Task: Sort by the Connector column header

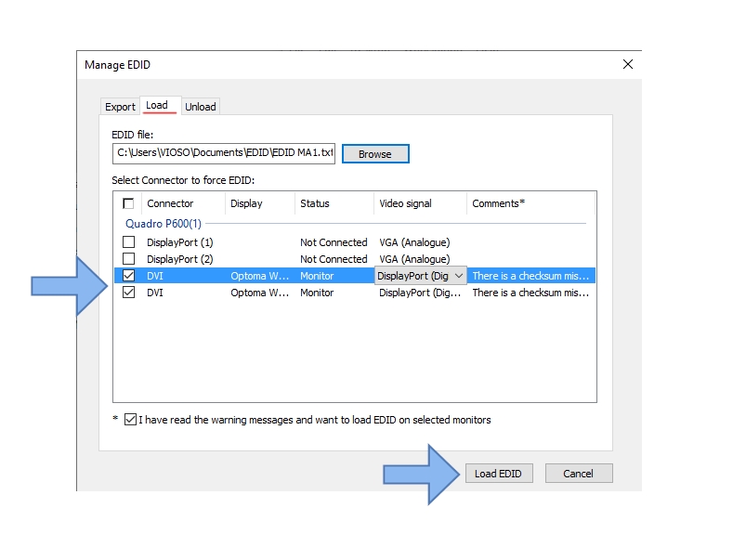Action: [170, 203]
